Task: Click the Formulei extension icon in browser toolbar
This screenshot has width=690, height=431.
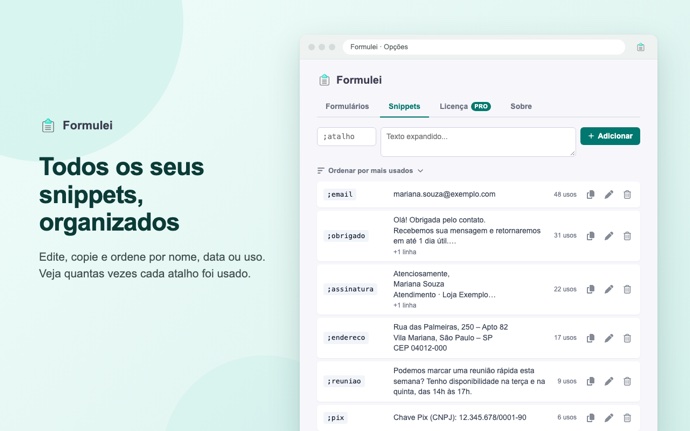Action: (x=641, y=47)
